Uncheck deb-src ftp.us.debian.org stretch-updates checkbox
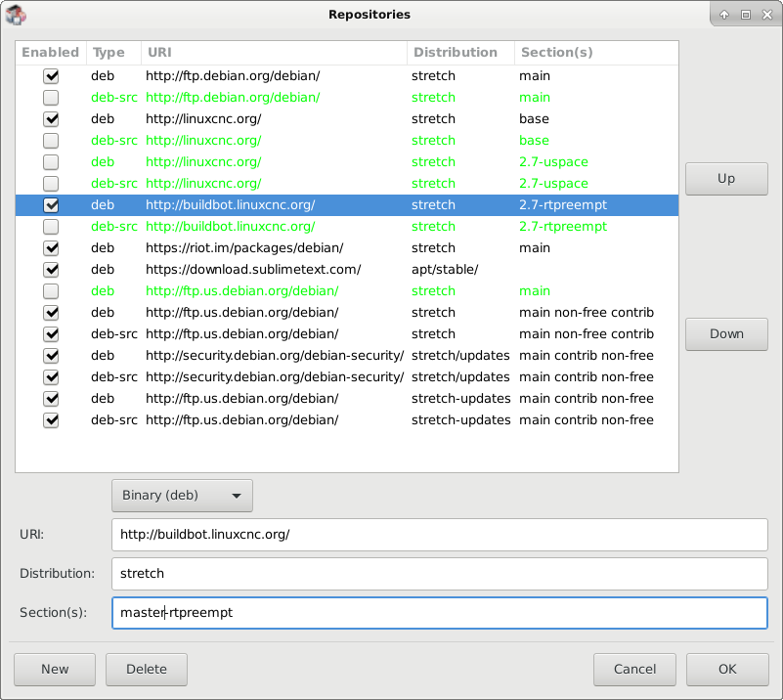 coord(51,419)
